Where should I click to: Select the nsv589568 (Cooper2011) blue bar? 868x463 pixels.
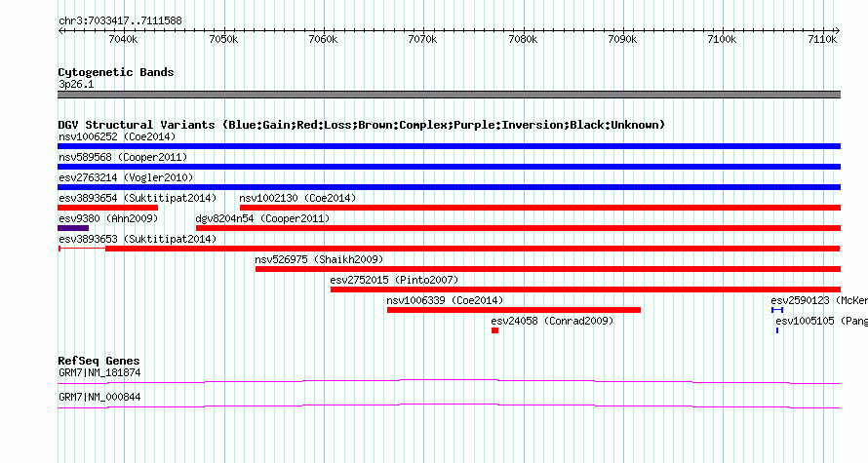click(x=449, y=167)
